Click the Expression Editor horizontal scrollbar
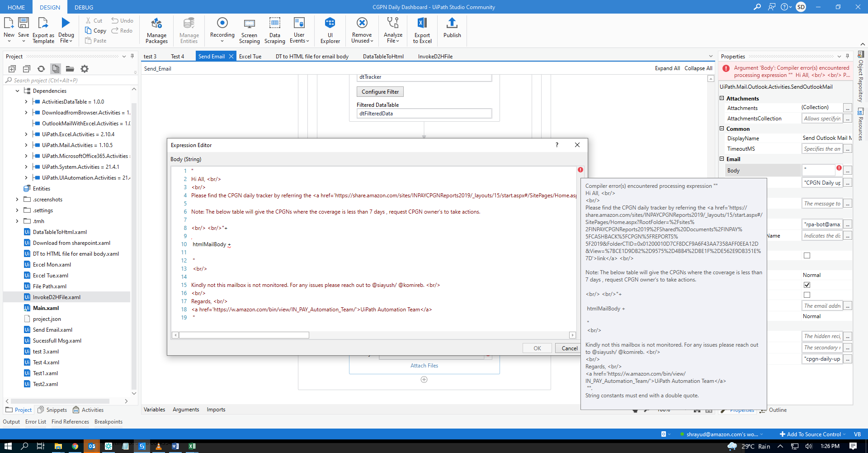868x453 pixels. (x=244, y=335)
